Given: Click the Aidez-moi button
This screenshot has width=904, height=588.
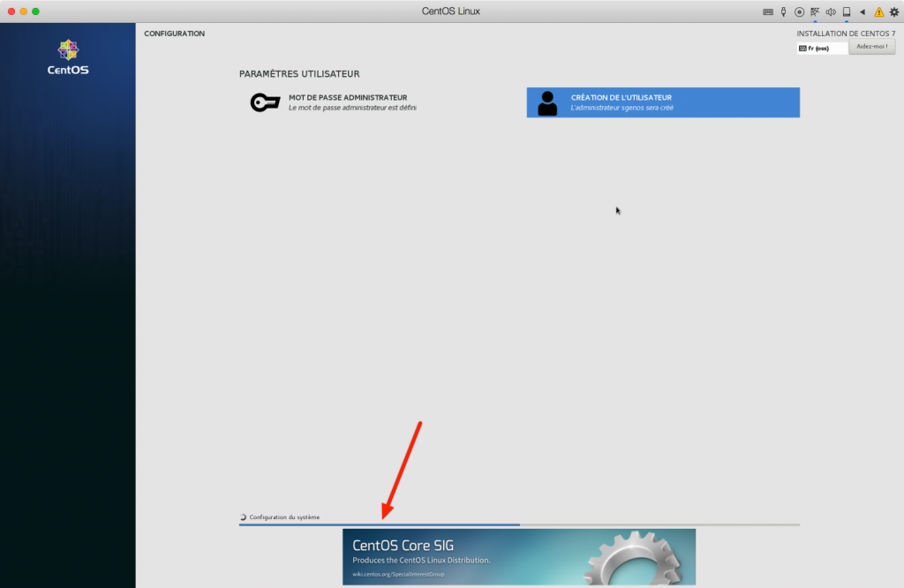Looking at the screenshot, I should click(872, 48).
